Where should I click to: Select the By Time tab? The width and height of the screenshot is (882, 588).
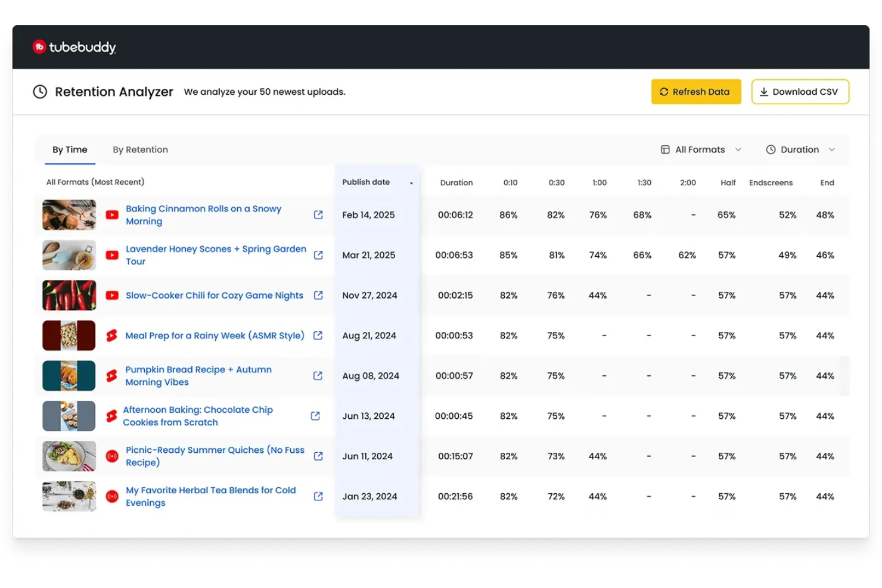70,150
